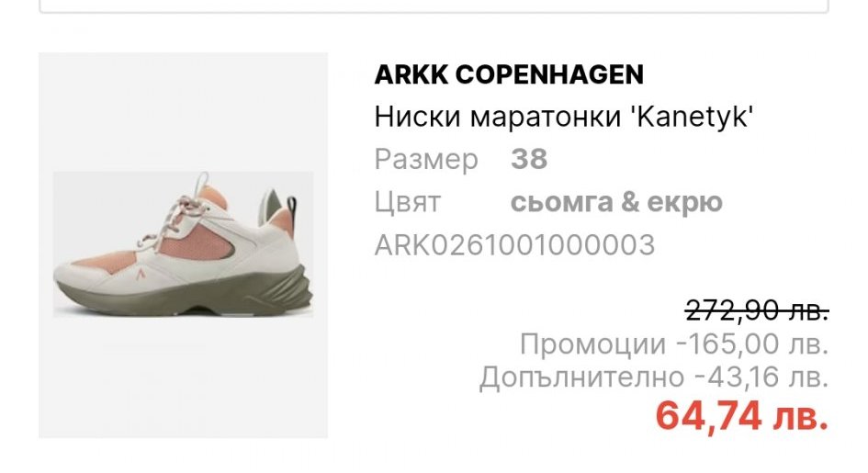Click the small A logo on the sneaker
The width and height of the screenshot is (868, 473).
click(140, 275)
